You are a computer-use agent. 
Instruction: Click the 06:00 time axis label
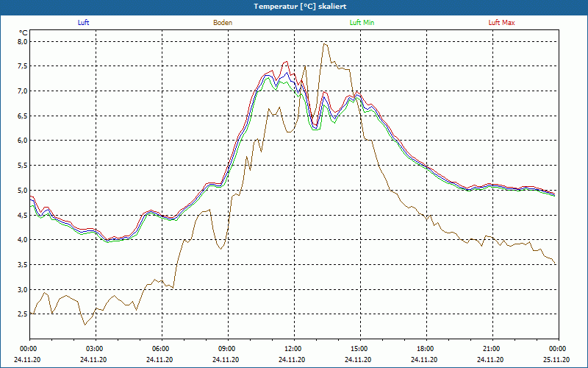pos(162,349)
